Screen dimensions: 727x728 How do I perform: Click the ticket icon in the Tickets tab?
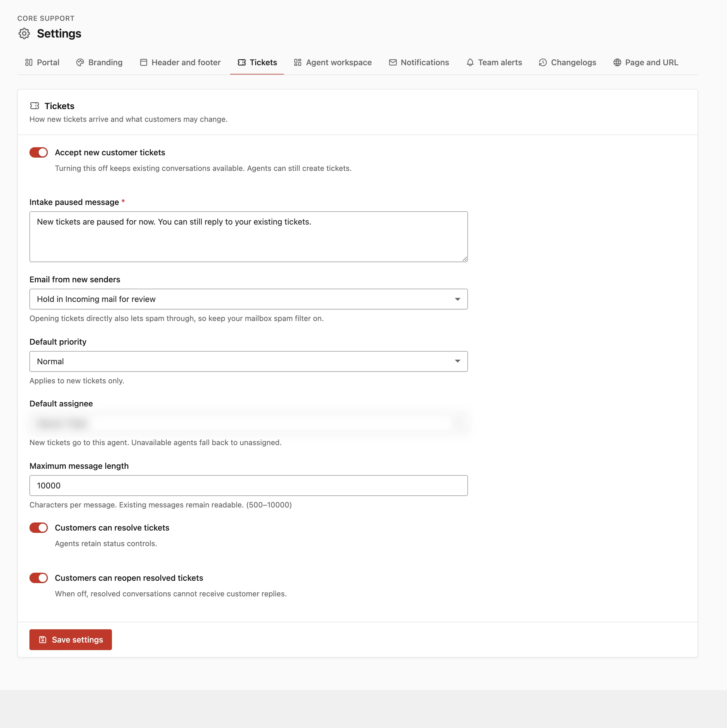241,63
